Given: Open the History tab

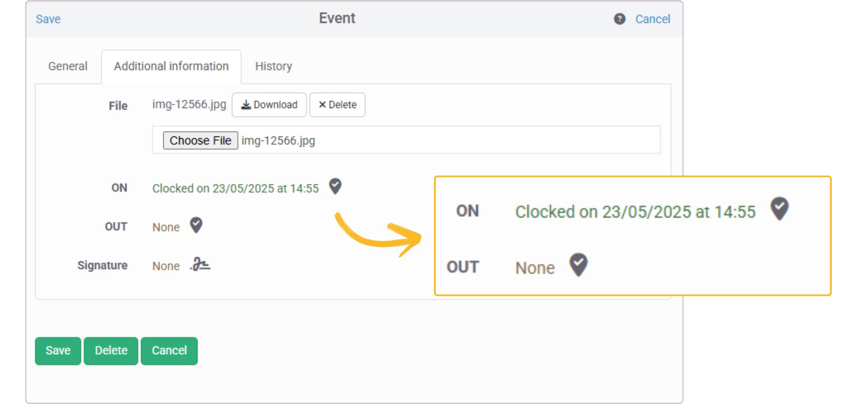Looking at the screenshot, I should [274, 66].
